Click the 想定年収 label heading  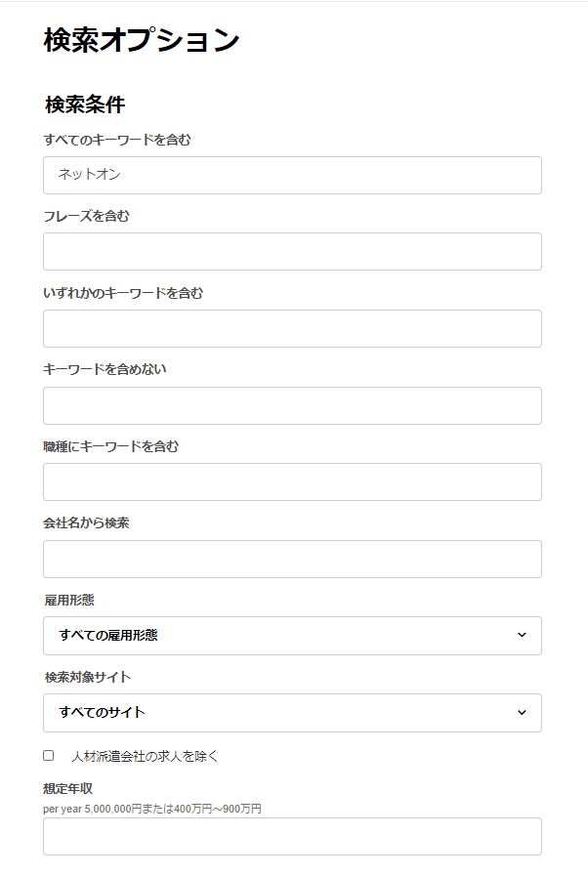(x=67, y=789)
